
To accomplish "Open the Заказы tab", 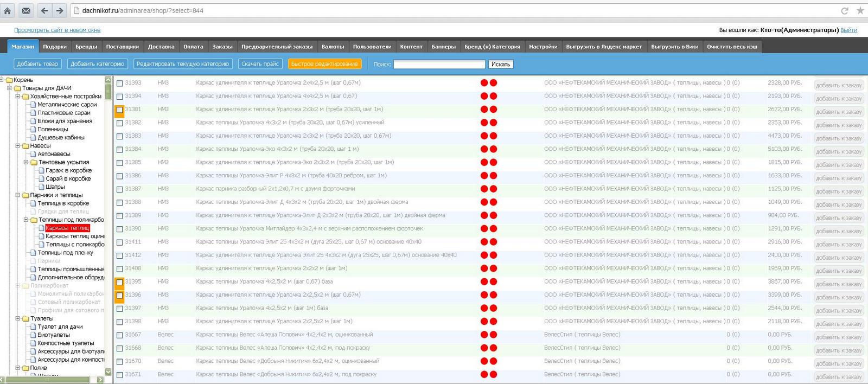I will point(222,47).
